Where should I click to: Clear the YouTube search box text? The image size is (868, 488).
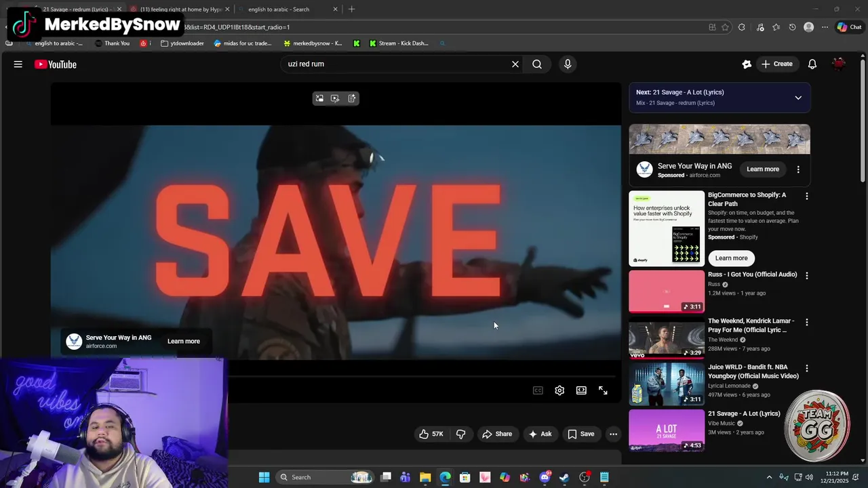click(515, 64)
